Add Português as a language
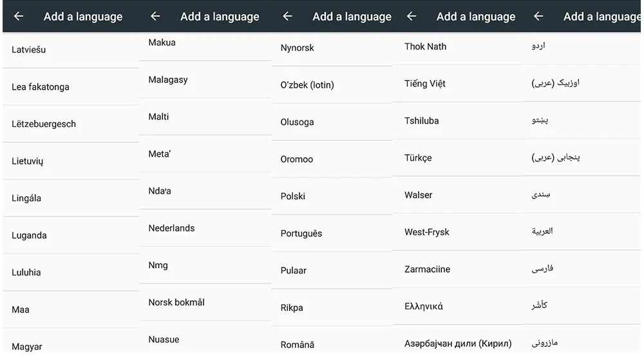Viewport: 644px width, 361px height. click(301, 233)
